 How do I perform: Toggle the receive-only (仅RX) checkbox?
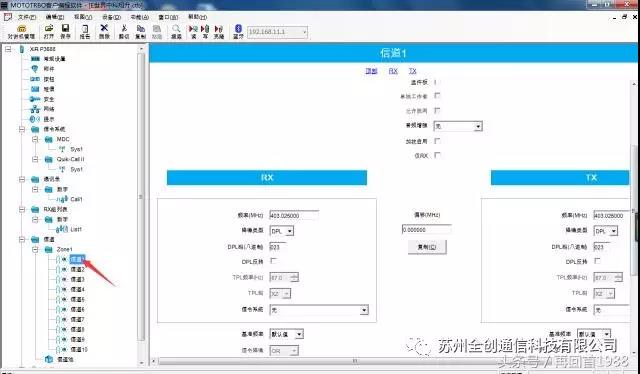point(437,155)
